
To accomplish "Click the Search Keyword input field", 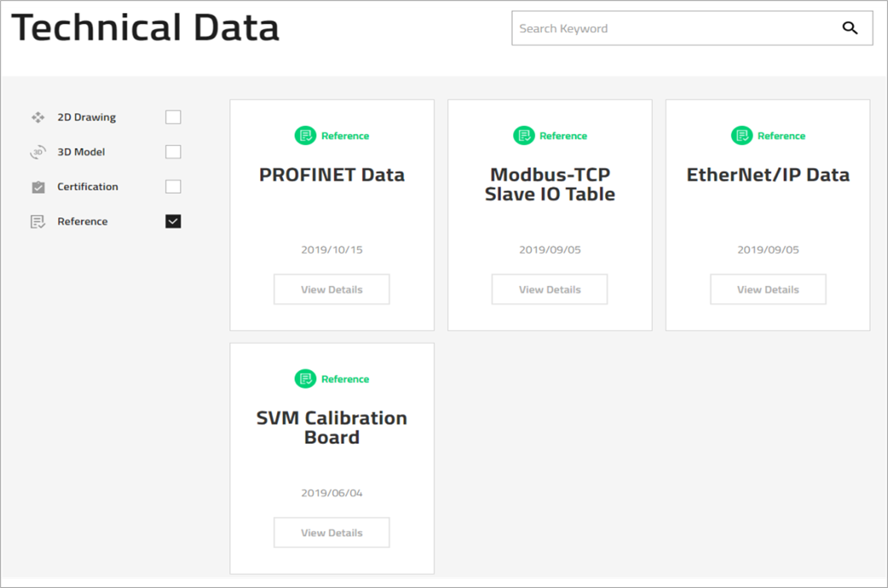I will tap(674, 28).
